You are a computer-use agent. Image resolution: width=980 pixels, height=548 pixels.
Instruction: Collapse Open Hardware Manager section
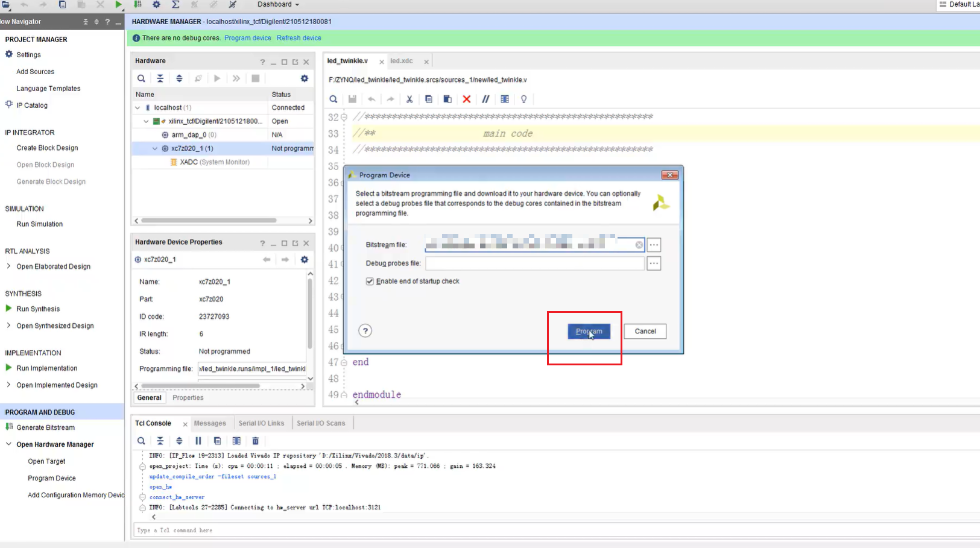[x=8, y=444]
